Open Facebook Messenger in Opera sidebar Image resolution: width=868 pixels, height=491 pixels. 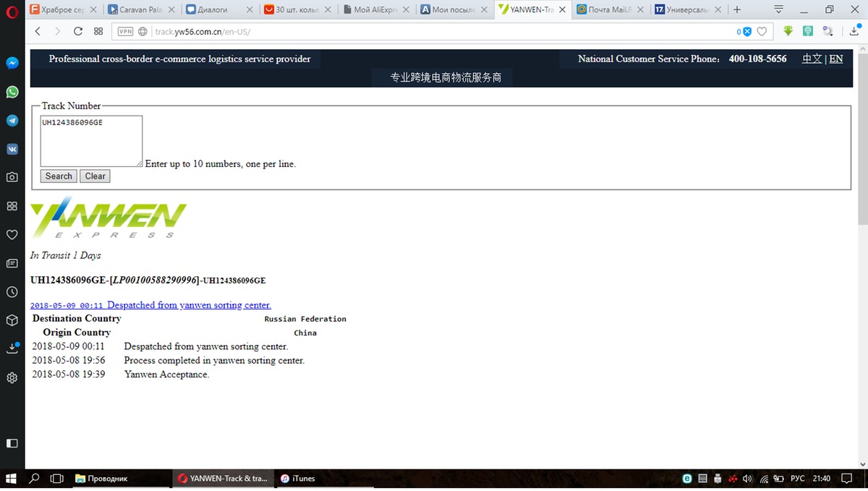[12, 63]
